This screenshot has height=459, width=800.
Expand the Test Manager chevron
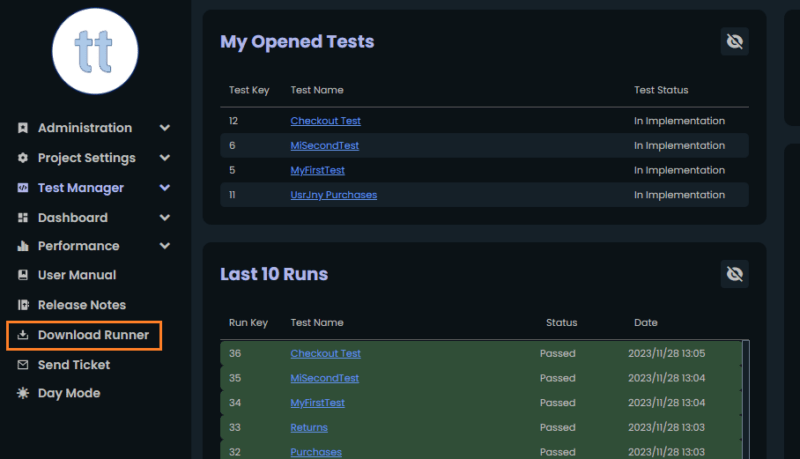click(165, 188)
